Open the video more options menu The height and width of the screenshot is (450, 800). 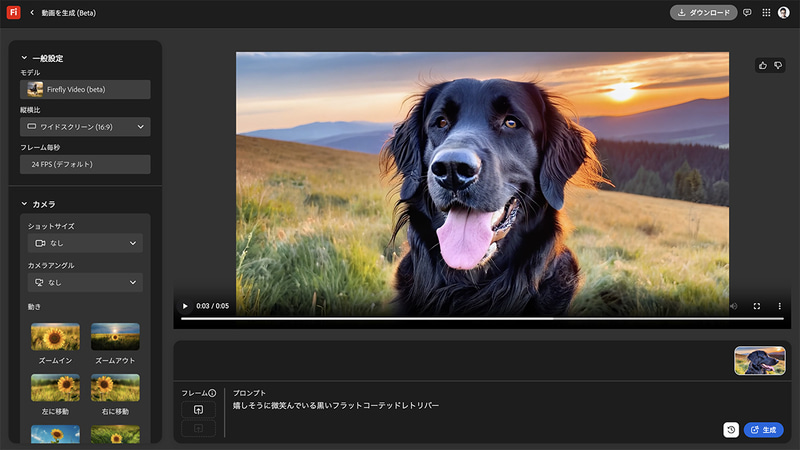click(x=779, y=306)
